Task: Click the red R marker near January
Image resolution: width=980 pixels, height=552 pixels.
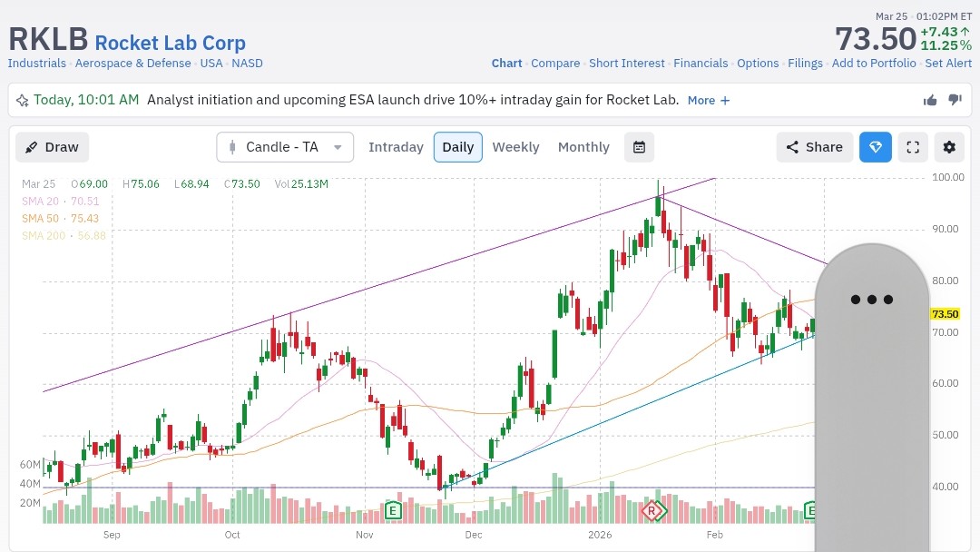Action: point(652,511)
